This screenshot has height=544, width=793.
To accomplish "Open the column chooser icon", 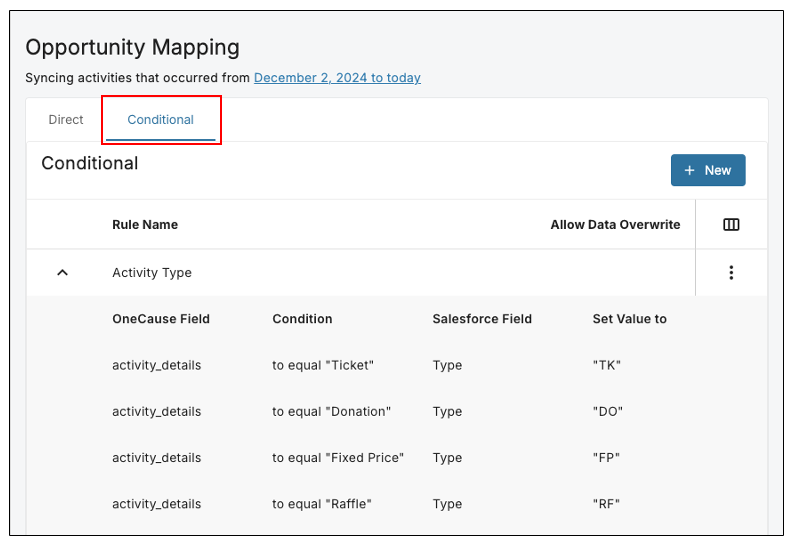I will pyautogui.click(x=731, y=224).
